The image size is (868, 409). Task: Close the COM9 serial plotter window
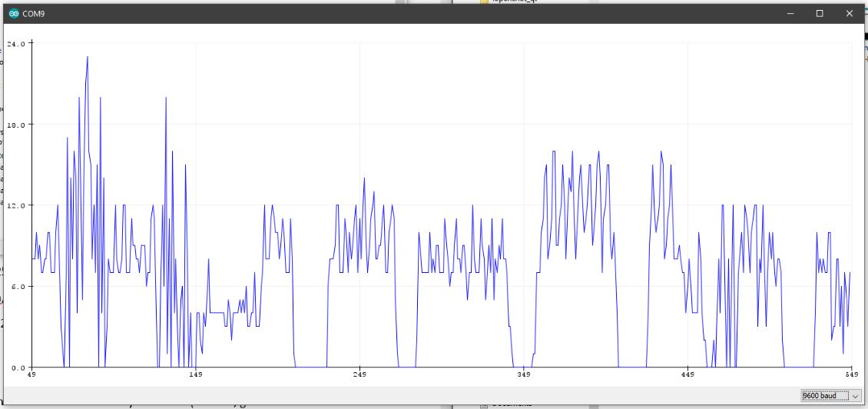tap(849, 13)
